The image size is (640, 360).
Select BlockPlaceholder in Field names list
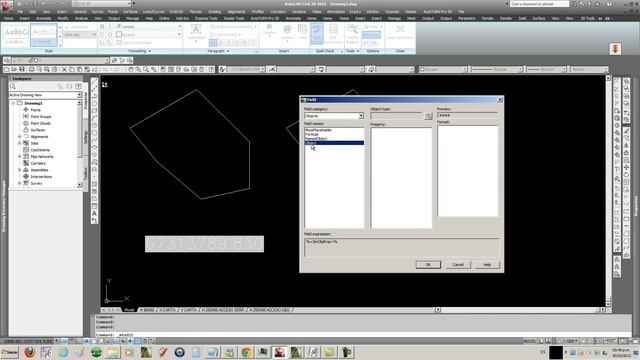tap(318, 130)
